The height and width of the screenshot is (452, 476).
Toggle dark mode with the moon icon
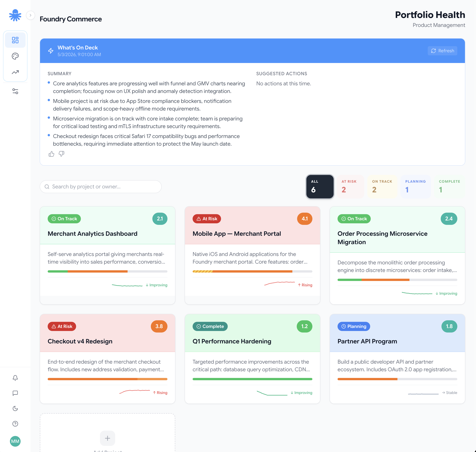(15, 408)
